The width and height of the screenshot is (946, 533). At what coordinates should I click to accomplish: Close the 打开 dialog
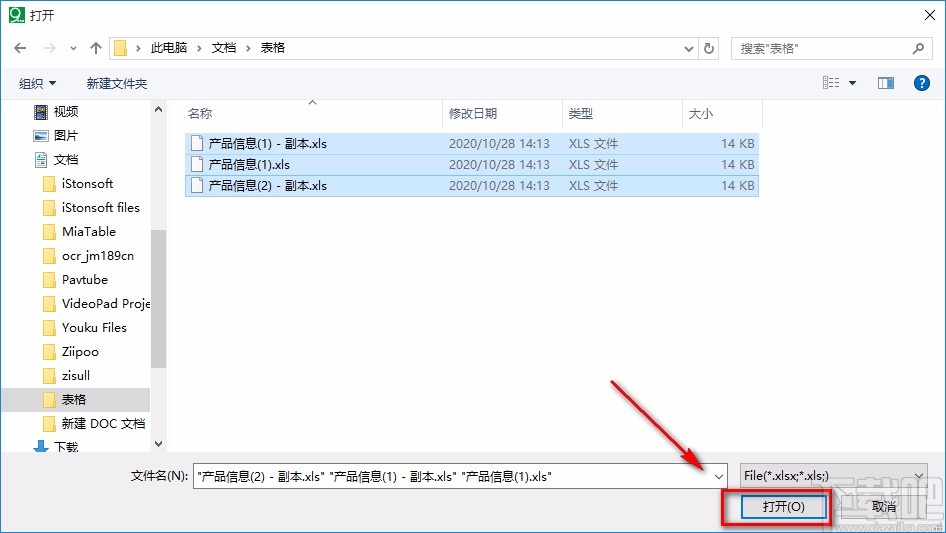pyautogui.click(x=930, y=15)
